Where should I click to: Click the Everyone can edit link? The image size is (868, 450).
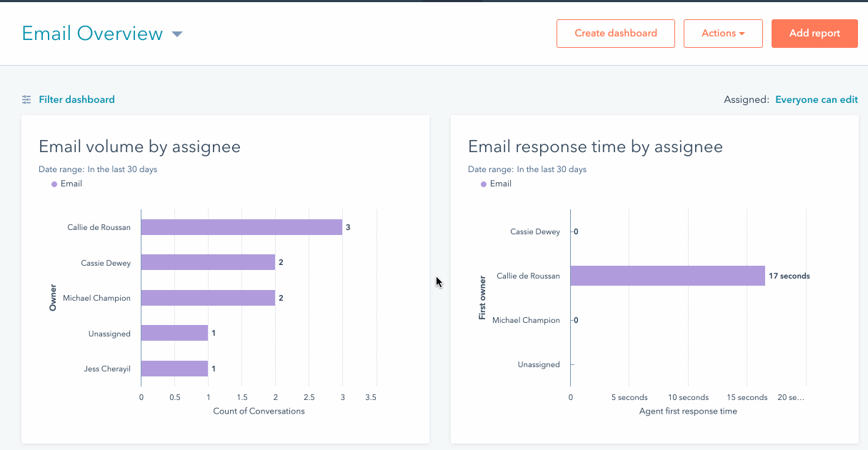[817, 100]
